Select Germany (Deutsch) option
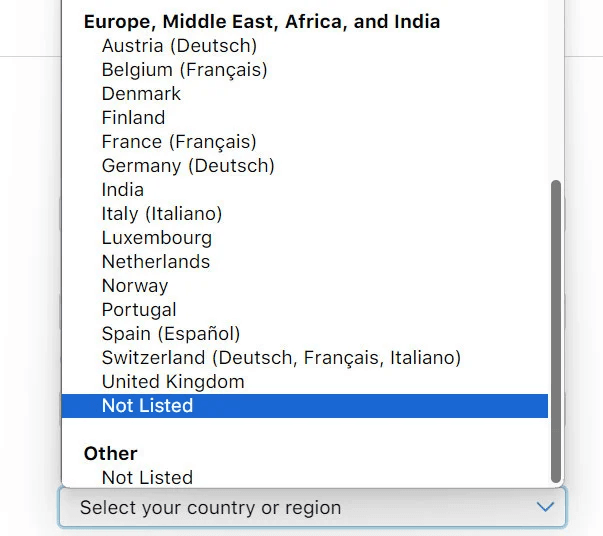Image resolution: width=603 pixels, height=536 pixels. pyautogui.click(x=188, y=165)
